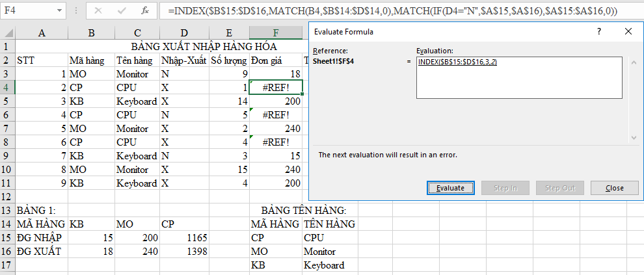Click the Name Box showing F4
The width and height of the screenshot is (644, 275).
(28, 10)
